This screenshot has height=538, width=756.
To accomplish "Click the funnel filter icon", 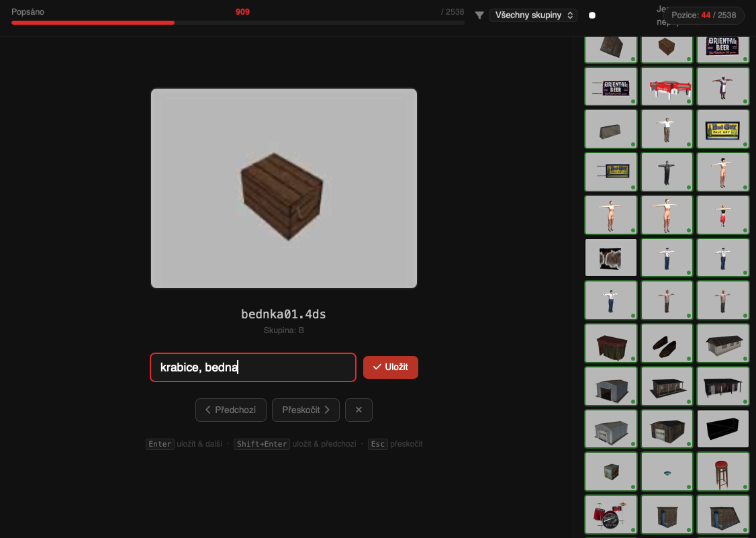I will pyautogui.click(x=479, y=15).
